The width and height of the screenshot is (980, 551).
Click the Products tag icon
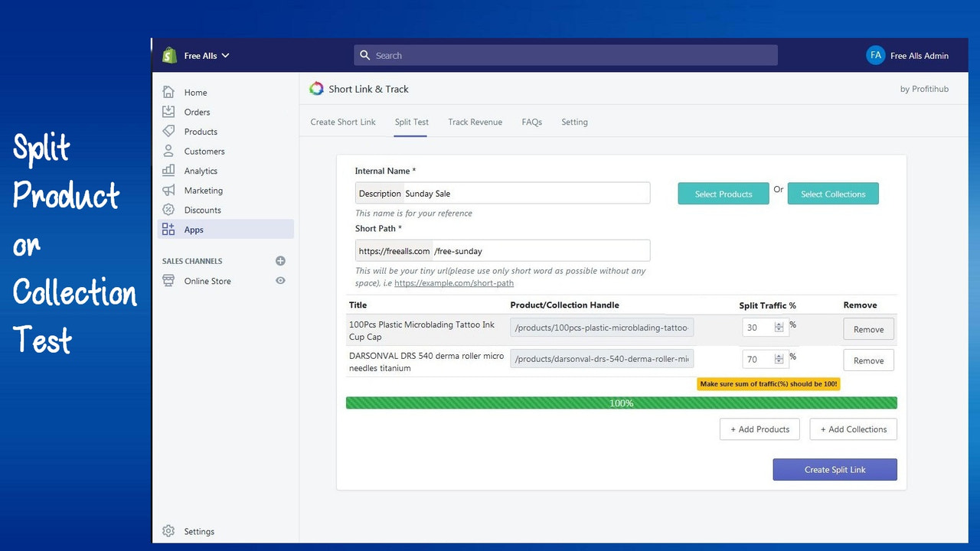168,132
